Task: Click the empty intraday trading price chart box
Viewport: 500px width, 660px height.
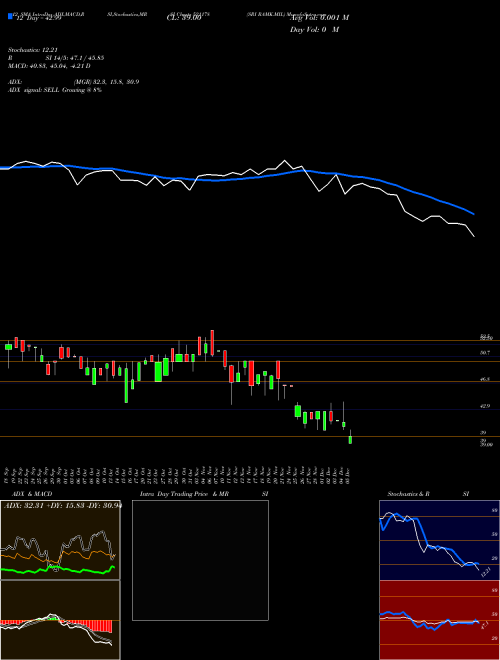Action: click(x=200, y=560)
